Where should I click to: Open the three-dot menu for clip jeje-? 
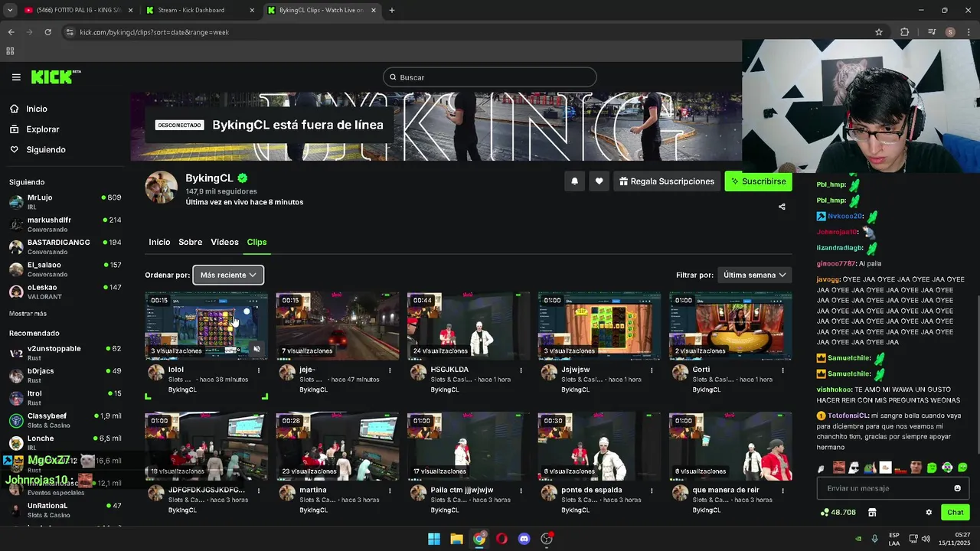click(x=390, y=370)
